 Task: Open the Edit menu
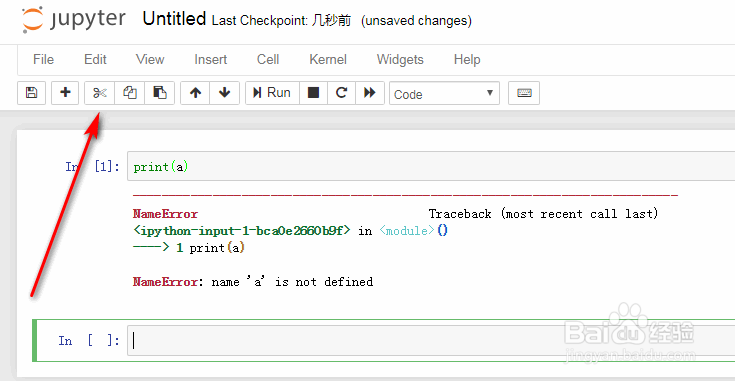tap(95, 60)
